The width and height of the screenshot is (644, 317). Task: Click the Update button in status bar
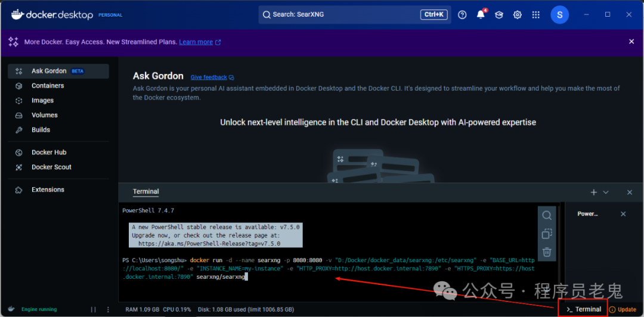(623, 309)
